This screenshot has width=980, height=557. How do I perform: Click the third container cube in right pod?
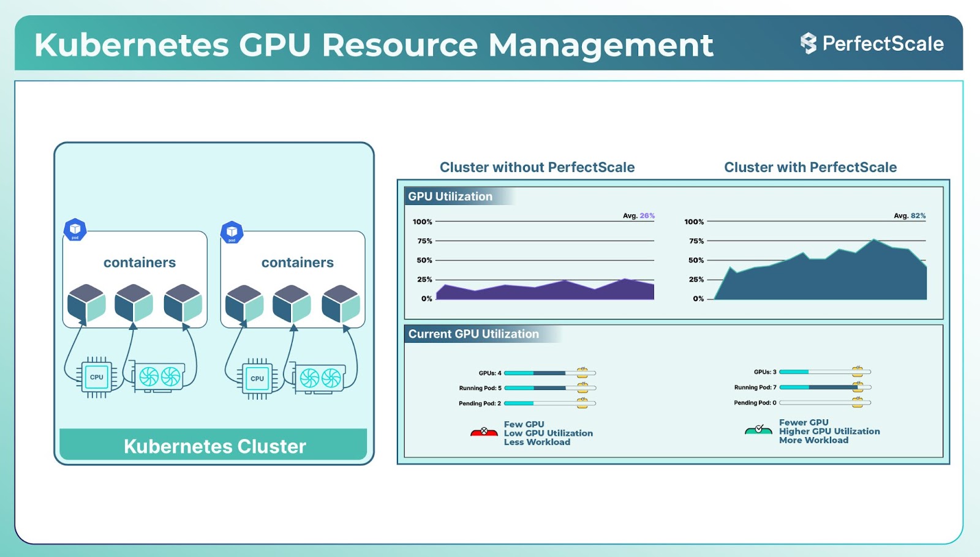point(341,304)
